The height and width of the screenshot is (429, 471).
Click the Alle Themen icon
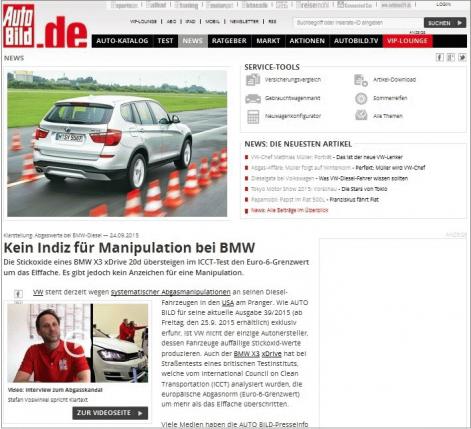coord(361,115)
